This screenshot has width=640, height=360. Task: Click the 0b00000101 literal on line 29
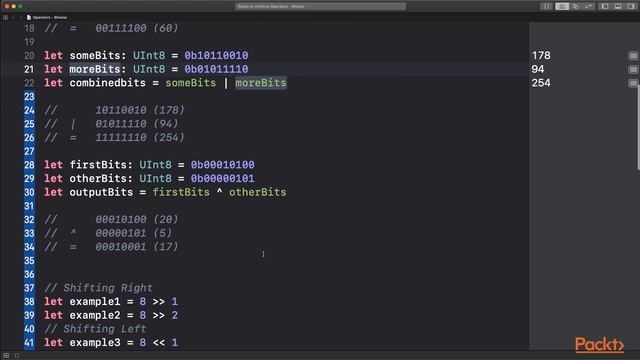[x=222, y=179]
